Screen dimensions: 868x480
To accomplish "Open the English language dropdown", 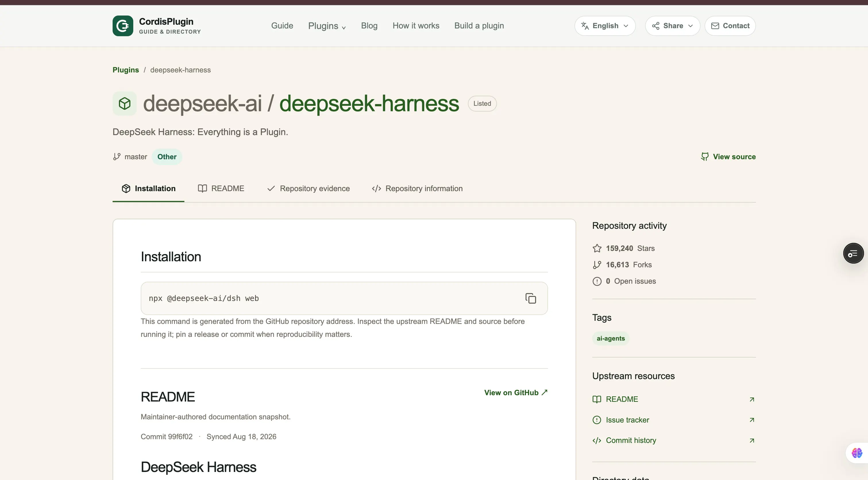I will coord(605,26).
